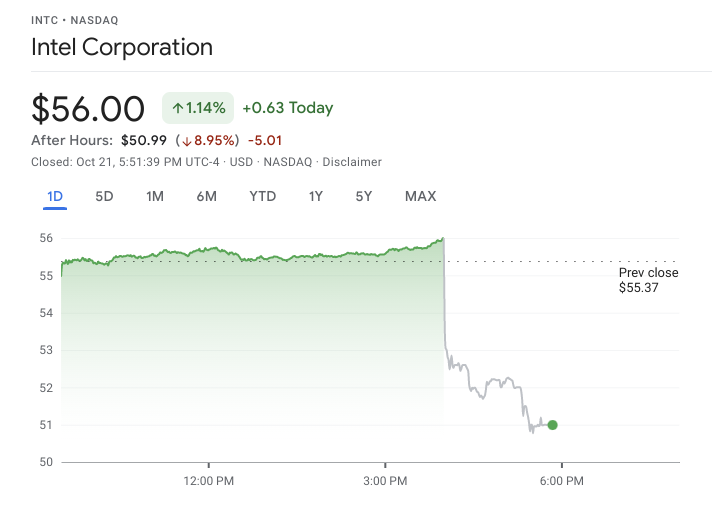This screenshot has width=712, height=507.
Task: Click the chart peak at market close
Action: click(x=443, y=238)
